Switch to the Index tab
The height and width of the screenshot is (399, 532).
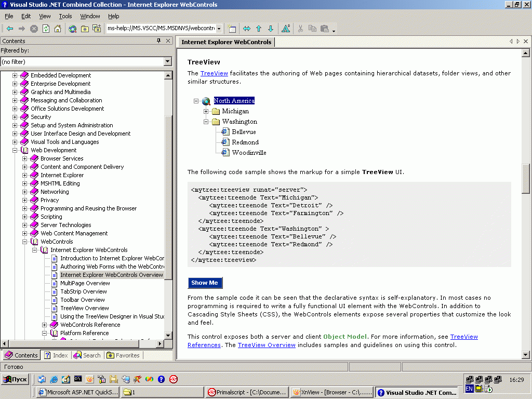[x=56, y=355]
